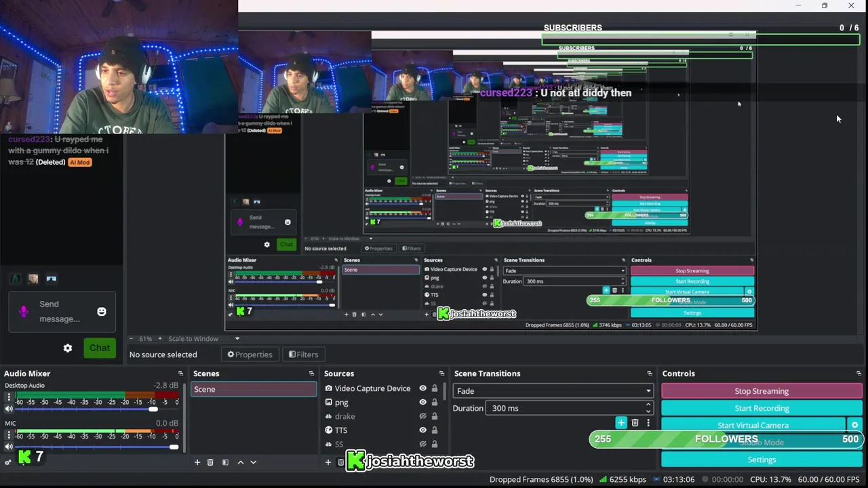
Task: Open scene filters icon in Scenes toolbar
Action: coord(225,462)
